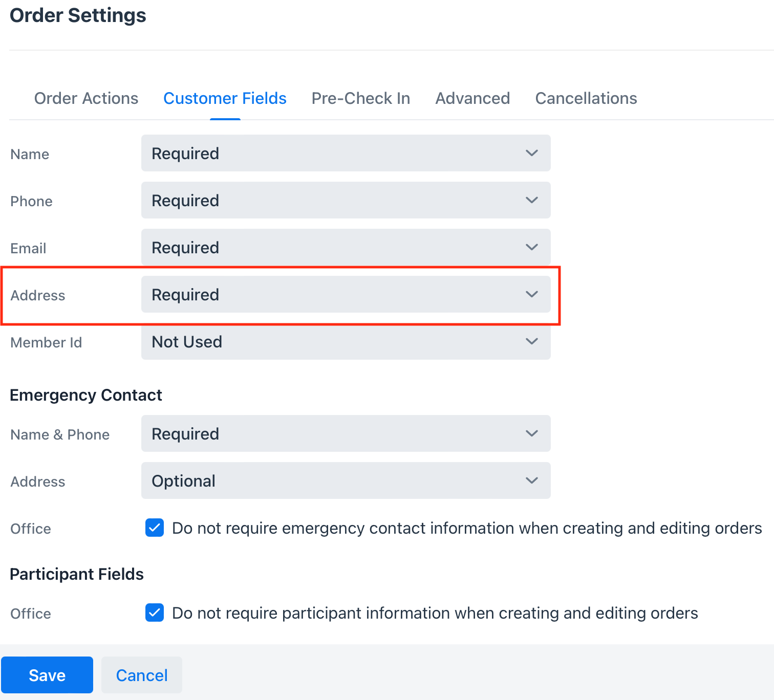774x700 pixels.
Task: Expand the highlighted Address dropdown
Action: tap(346, 294)
